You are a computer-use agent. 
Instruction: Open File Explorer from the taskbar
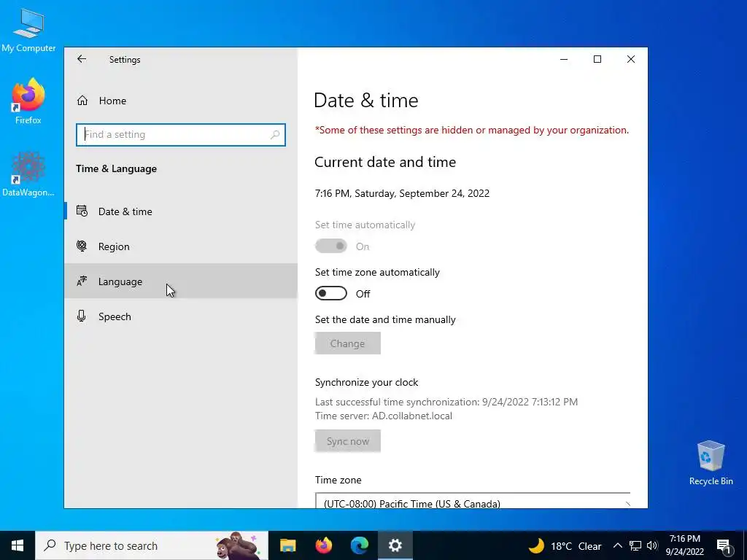pos(287,545)
